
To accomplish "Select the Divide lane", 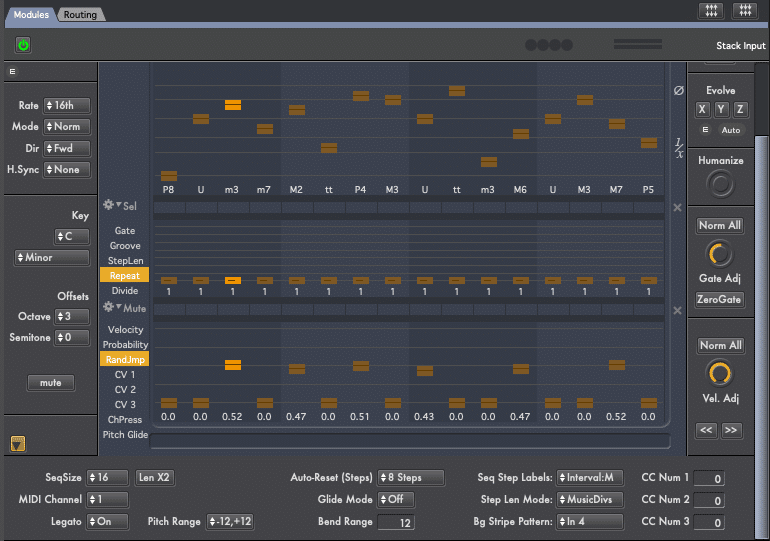I will point(125,291).
